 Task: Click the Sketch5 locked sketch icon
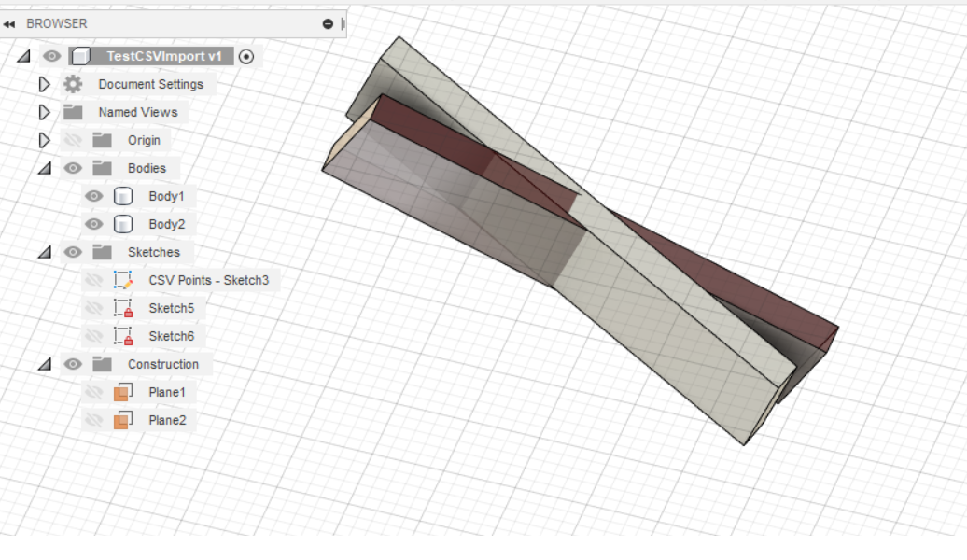click(122, 308)
